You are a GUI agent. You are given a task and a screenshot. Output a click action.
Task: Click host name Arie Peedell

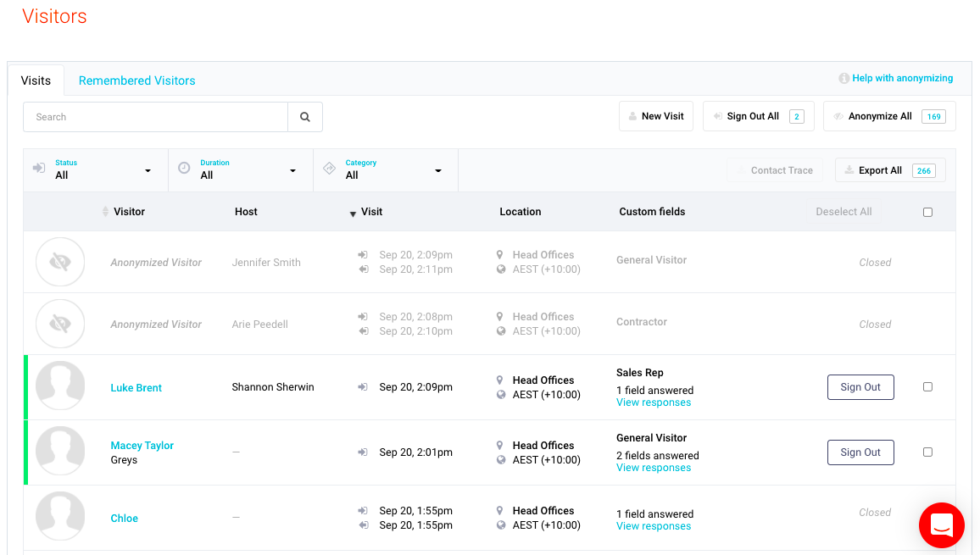260,325
